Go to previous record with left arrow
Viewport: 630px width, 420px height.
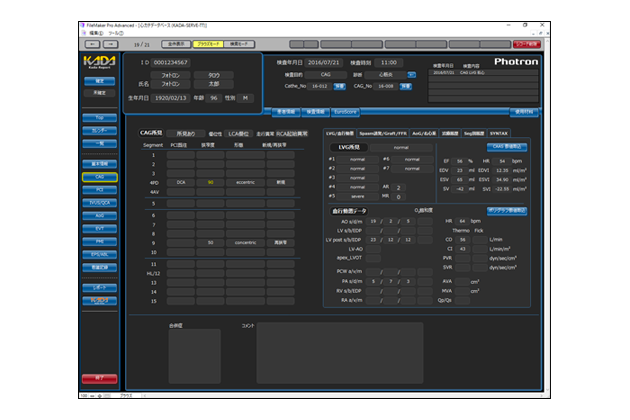[x=89, y=44]
